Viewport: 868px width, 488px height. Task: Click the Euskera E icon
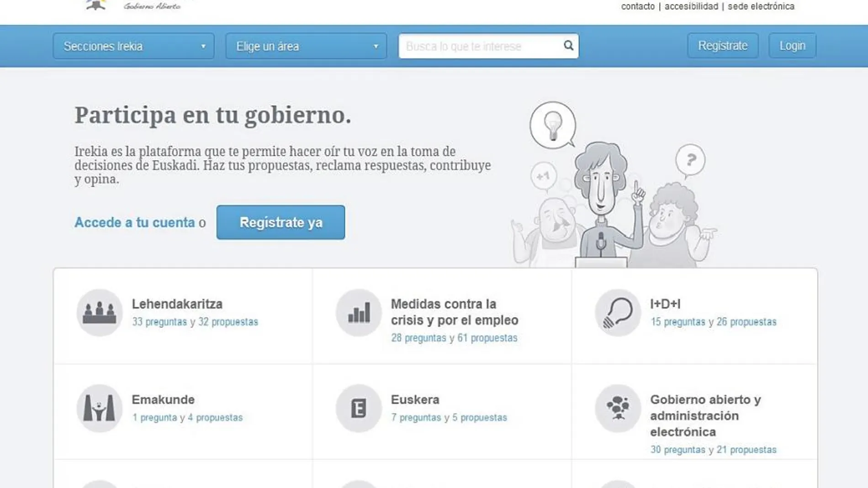(359, 408)
